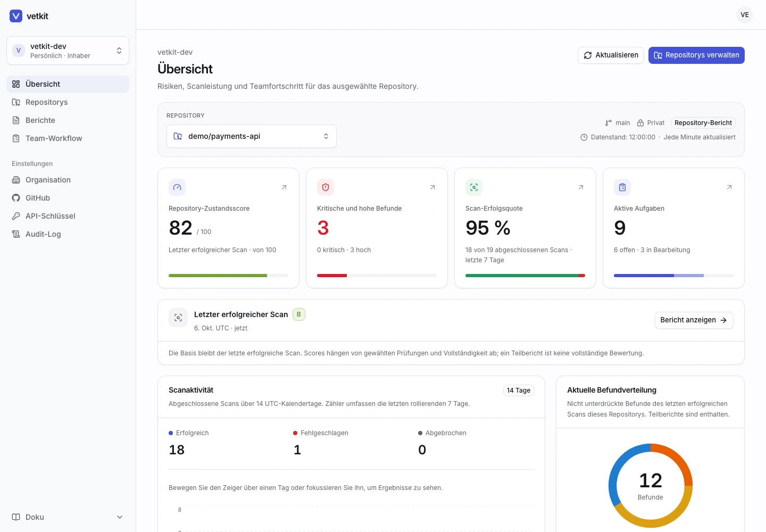
Task: Click the Befunde donut chart
Action: (x=651, y=486)
